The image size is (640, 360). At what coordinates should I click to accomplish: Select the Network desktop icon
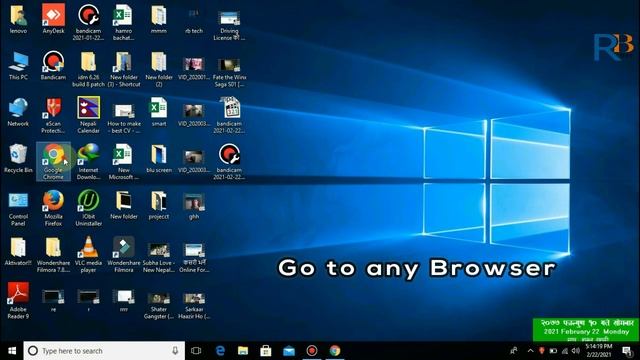(x=18, y=113)
